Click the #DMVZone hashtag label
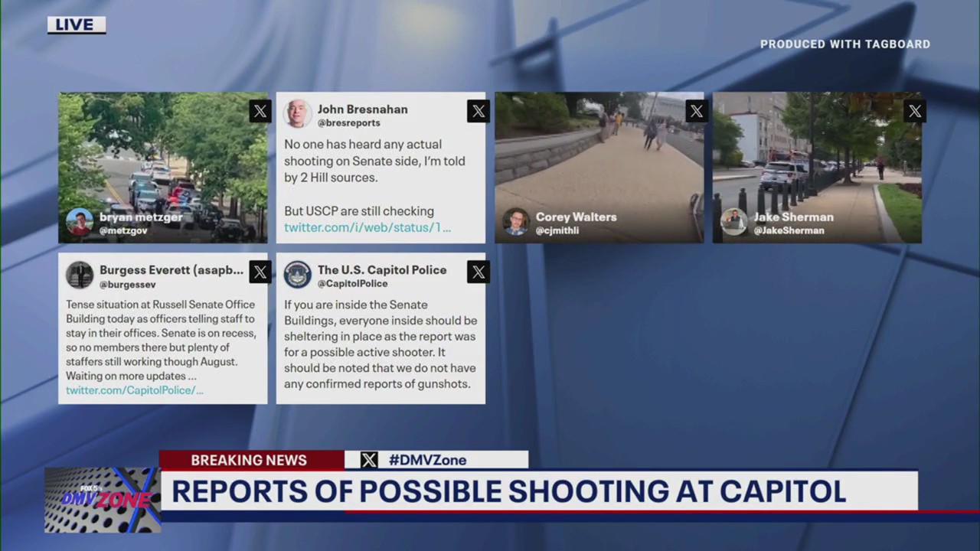This screenshot has width=980, height=551. pos(428,460)
